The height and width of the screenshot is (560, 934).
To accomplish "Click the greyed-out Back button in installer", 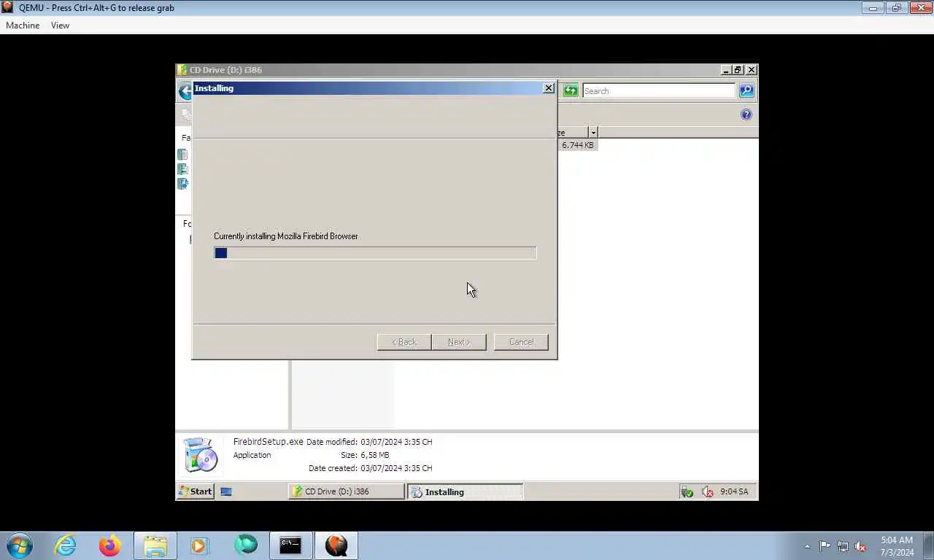I will pos(404,342).
